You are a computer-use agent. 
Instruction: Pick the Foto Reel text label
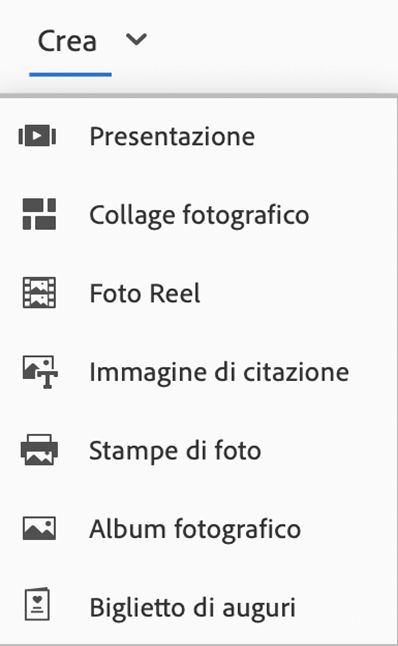[x=145, y=293]
